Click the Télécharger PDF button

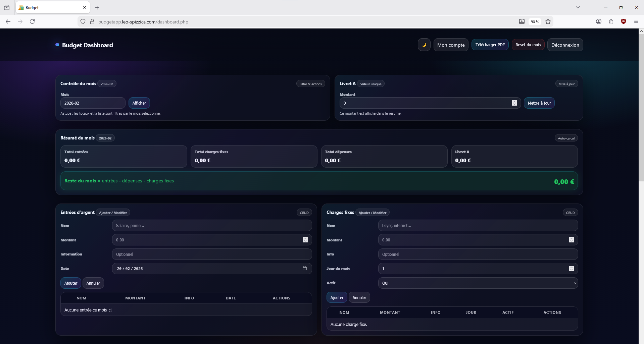pos(490,45)
